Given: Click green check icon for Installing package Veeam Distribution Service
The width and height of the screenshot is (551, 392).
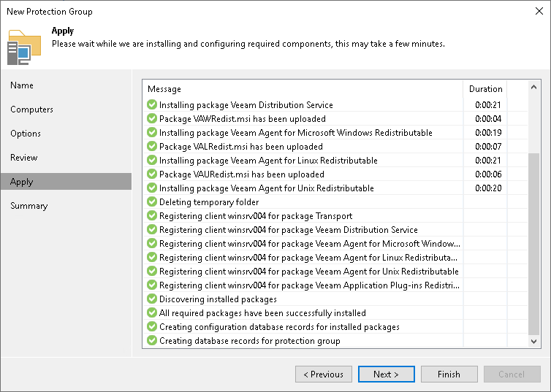Looking at the screenshot, I should 152,104.
